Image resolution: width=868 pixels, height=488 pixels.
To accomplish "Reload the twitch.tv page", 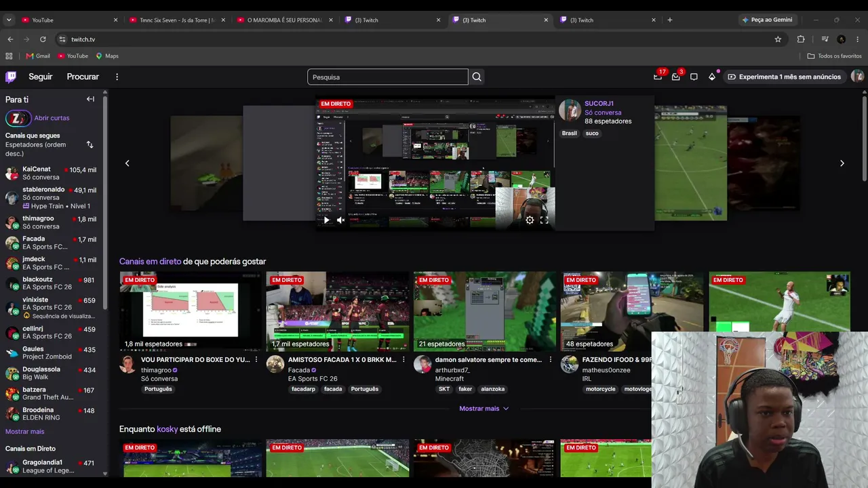I will pos(43,39).
